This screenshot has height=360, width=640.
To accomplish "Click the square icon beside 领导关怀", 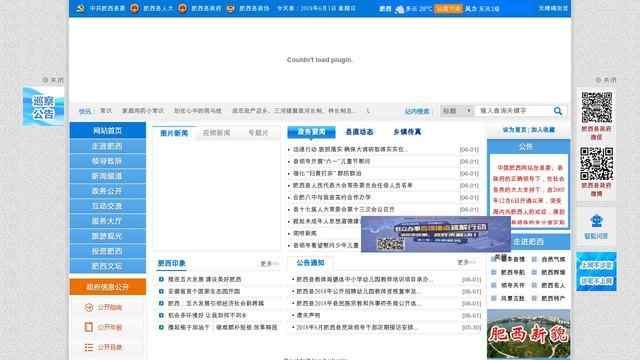I will coord(493,285).
